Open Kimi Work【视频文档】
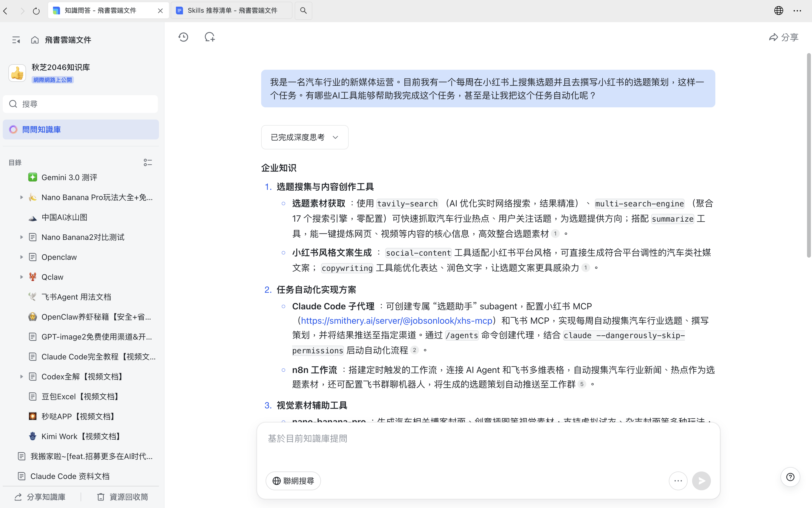Viewport: 812px width, 508px height. tap(82, 436)
